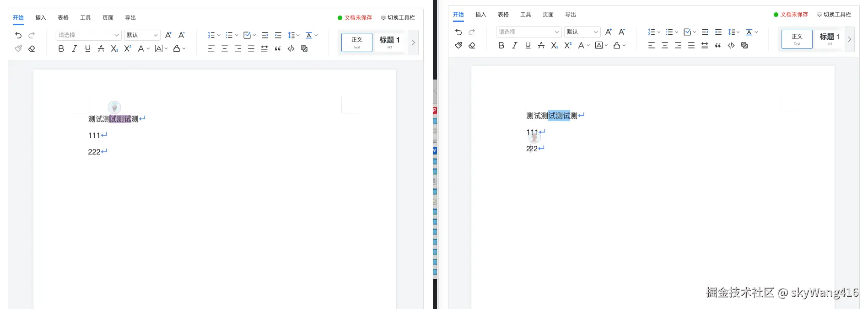Open 插入 tab in left editor
868x309 pixels.
(x=41, y=18)
